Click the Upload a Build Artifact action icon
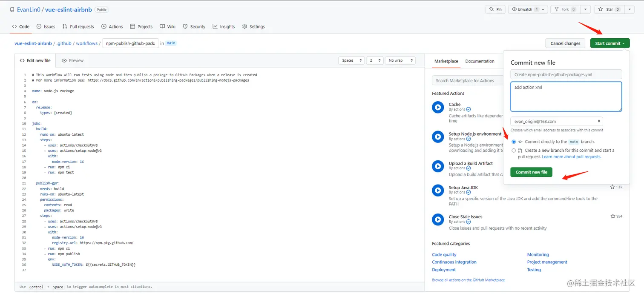Viewport: 644px width, 296px height. tap(438, 166)
